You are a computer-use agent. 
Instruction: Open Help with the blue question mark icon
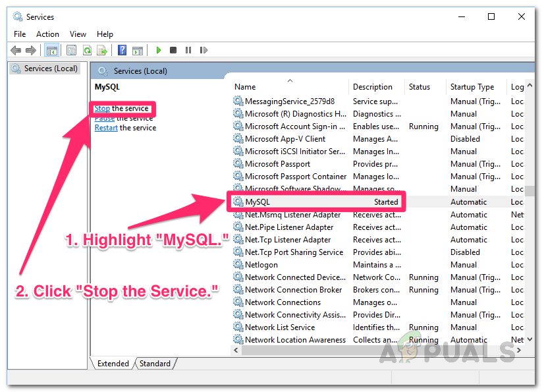[122, 51]
